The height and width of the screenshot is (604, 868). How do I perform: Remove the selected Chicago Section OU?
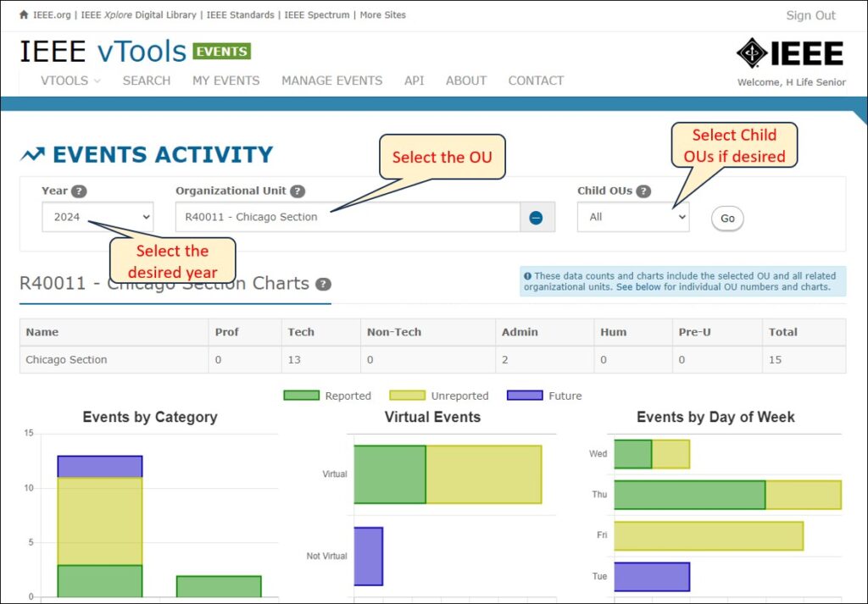(536, 218)
